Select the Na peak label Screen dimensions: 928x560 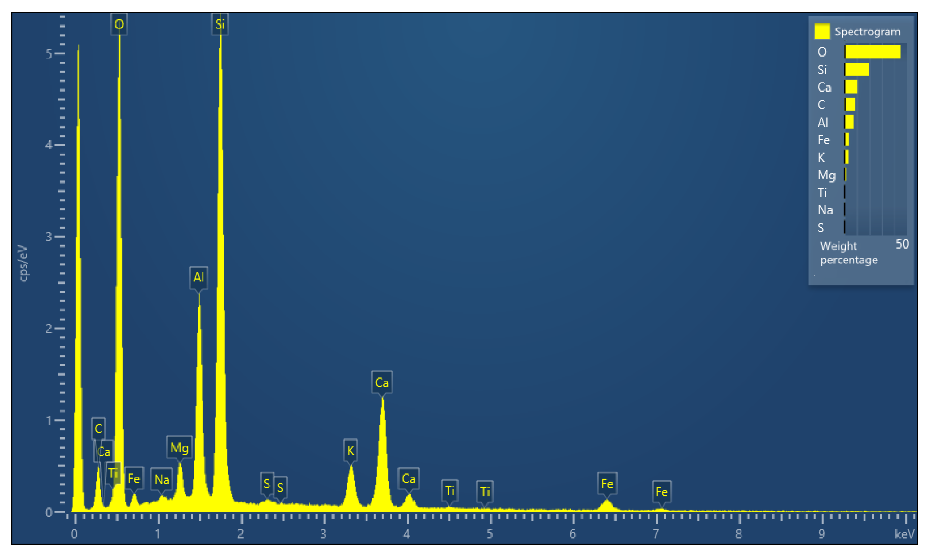pyautogui.click(x=162, y=479)
